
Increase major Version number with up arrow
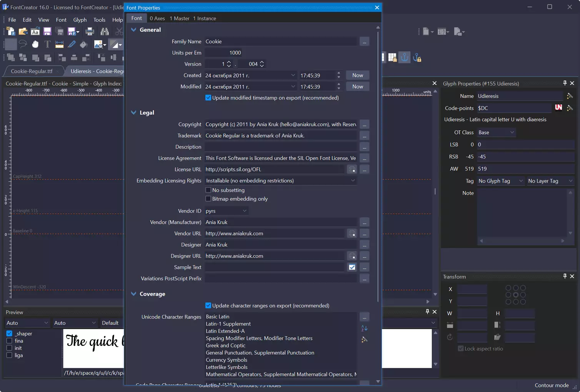229,62
